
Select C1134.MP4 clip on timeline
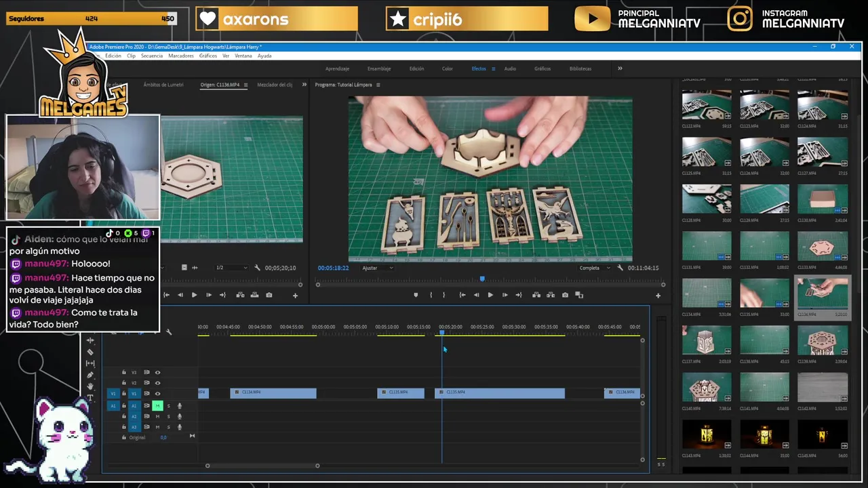pyautogui.click(x=273, y=393)
